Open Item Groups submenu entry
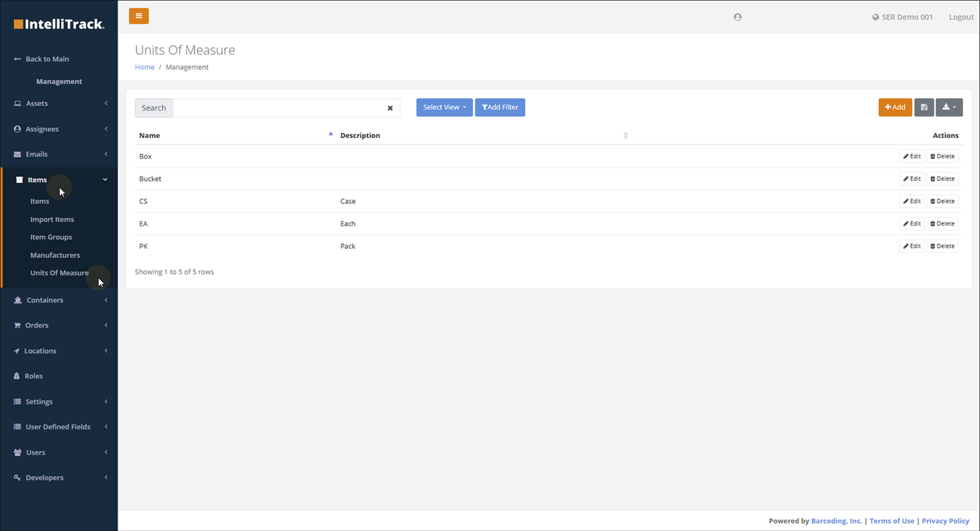This screenshot has height=531, width=980. pos(51,237)
